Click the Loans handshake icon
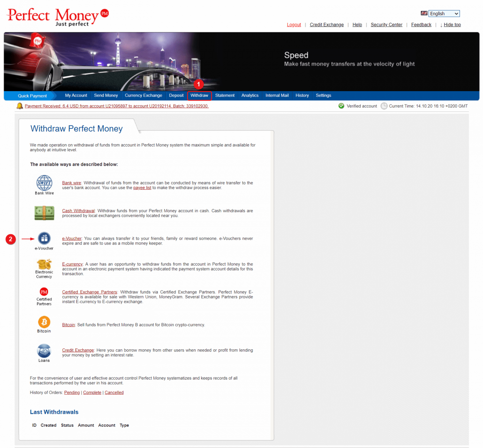 pos(44,351)
